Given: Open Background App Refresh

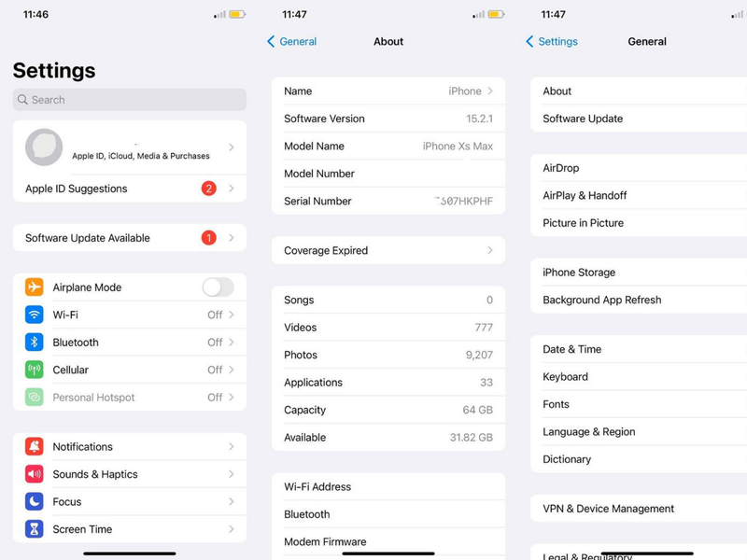Looking at the screenshot, I should (x=639, y=300).
